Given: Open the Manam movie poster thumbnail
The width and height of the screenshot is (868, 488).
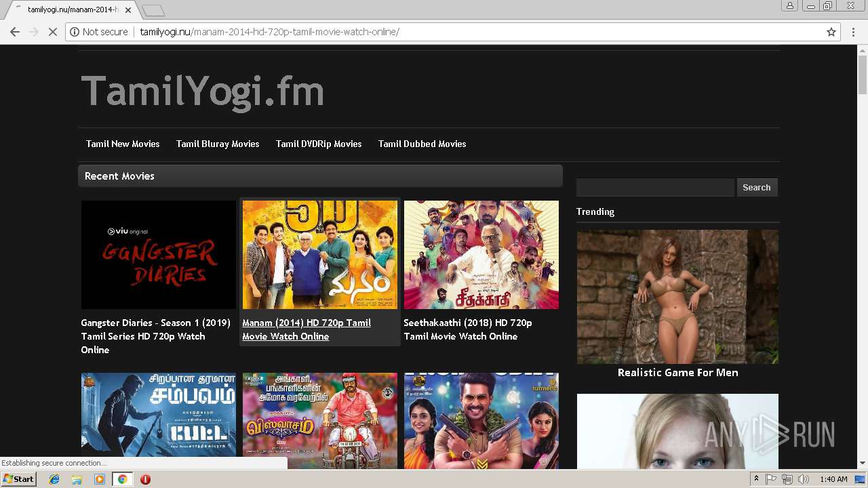Looking at the screenshot, I should (320, 255).
